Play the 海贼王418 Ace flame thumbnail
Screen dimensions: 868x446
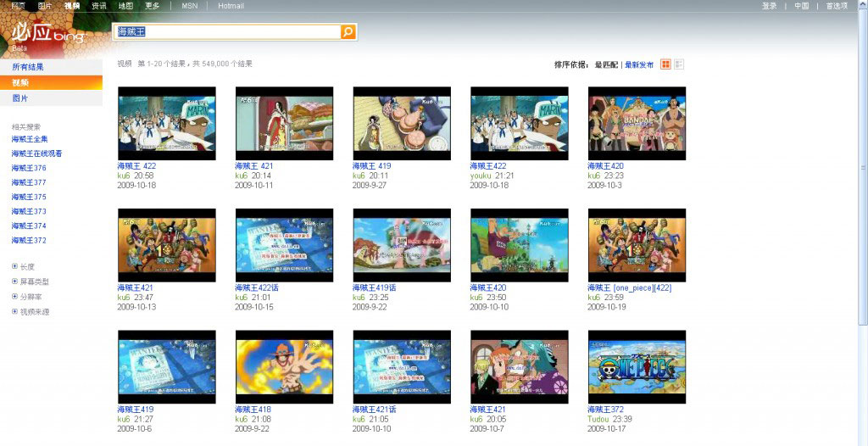tap(284, 367)
